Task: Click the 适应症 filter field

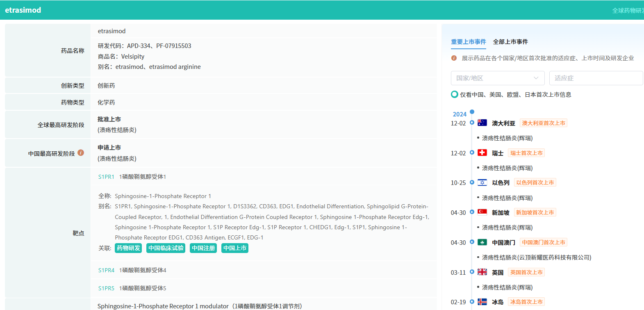Action: pos(596,78)
